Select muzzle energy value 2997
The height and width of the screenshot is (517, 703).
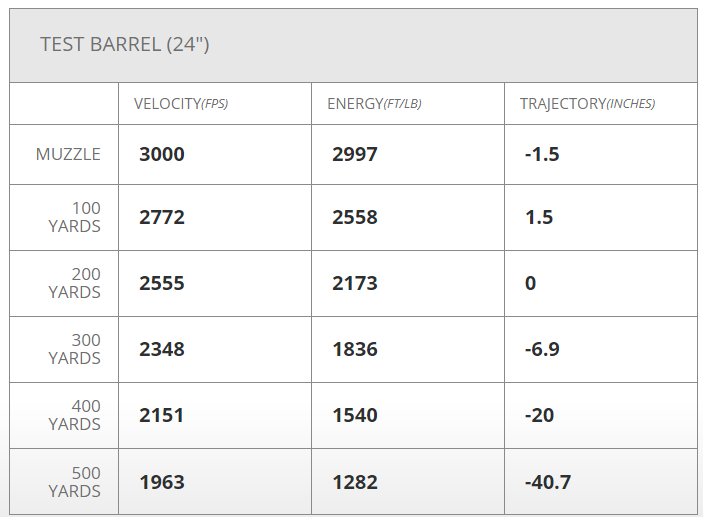coord(355,154)
